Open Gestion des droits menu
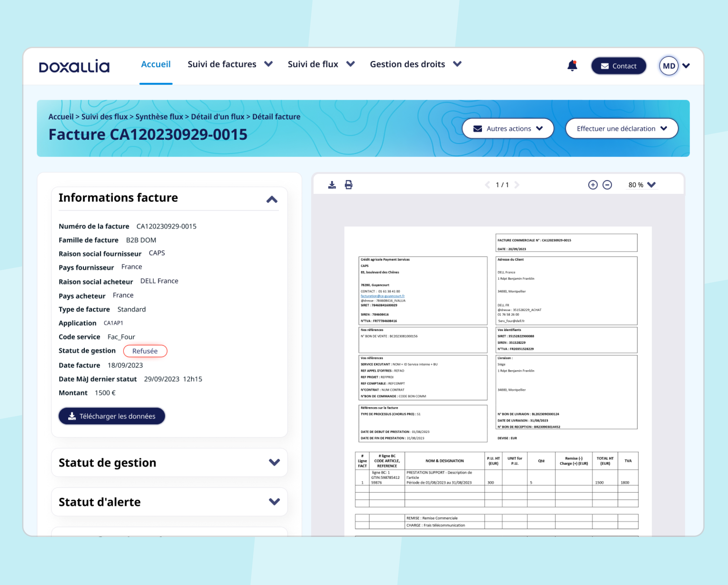Viewport: 728px width, 585px height. point(416,64)
